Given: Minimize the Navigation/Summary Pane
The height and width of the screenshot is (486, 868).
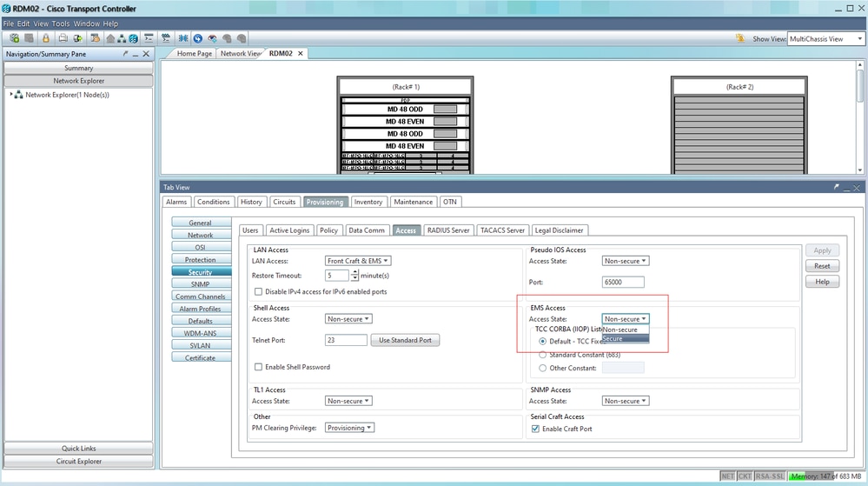Looking at the screenshot, I should (136, 54).
